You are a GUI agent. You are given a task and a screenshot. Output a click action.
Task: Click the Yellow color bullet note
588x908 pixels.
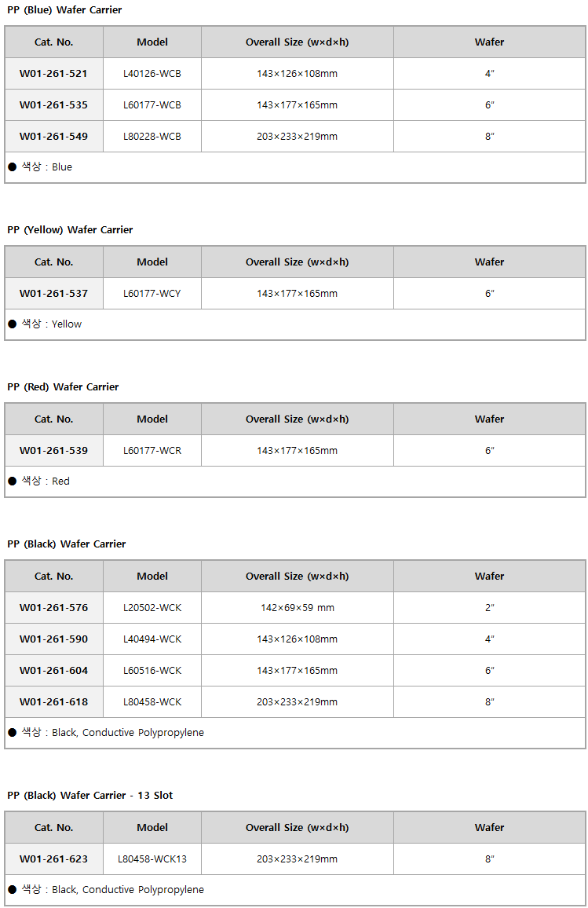tap(46, 324)
